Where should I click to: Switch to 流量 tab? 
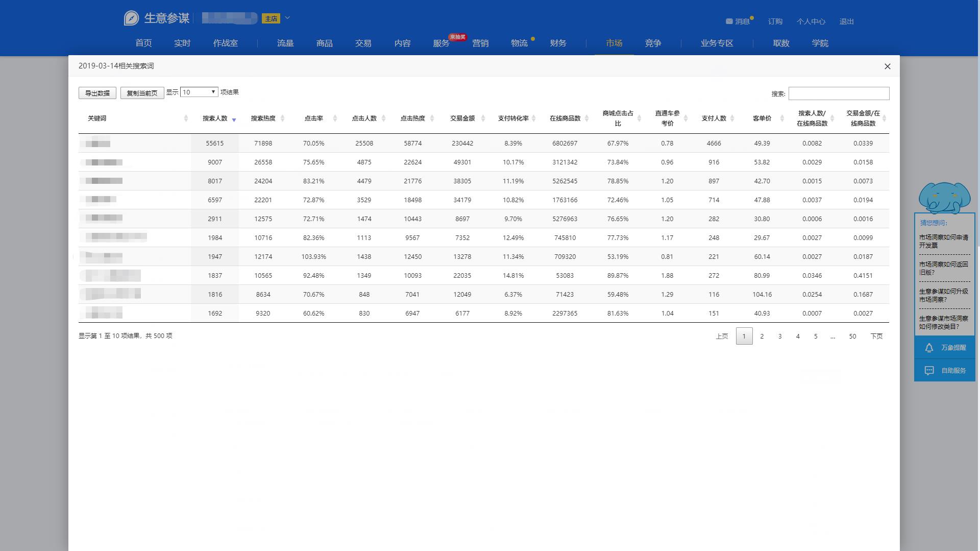[285, 43]
